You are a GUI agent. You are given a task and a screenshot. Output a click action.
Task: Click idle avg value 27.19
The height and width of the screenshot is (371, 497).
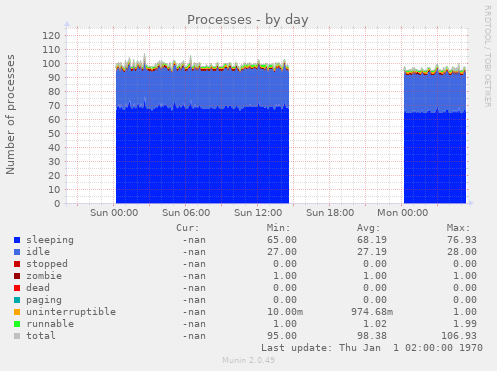coord(372,252)
